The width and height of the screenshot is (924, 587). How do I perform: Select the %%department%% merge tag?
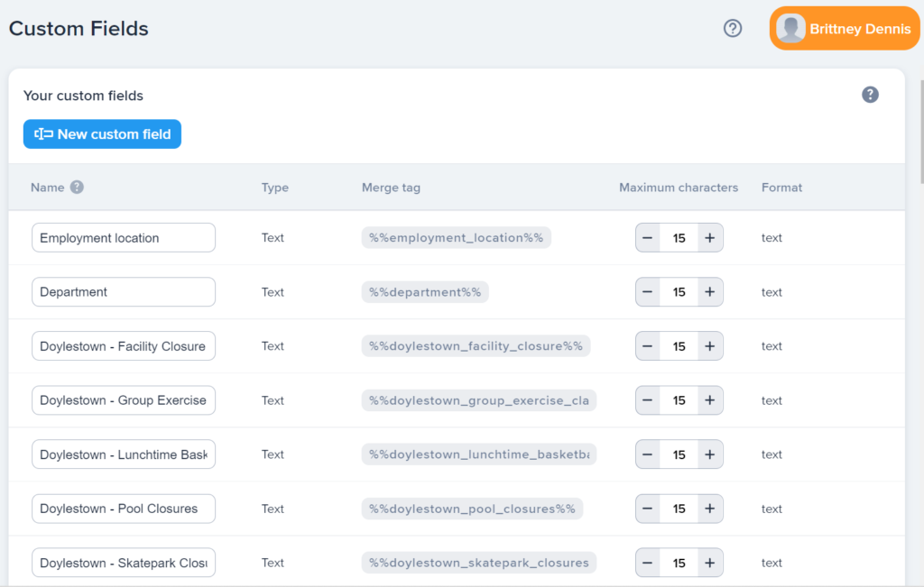coord(425,292)
